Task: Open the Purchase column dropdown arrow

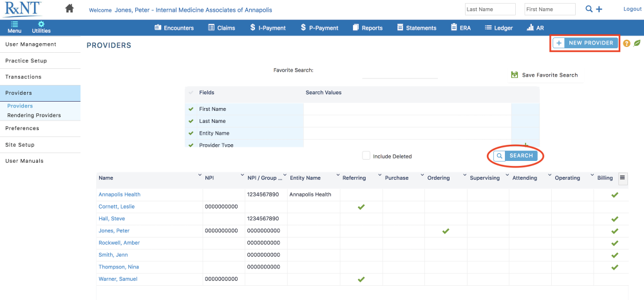Action: 422,176
